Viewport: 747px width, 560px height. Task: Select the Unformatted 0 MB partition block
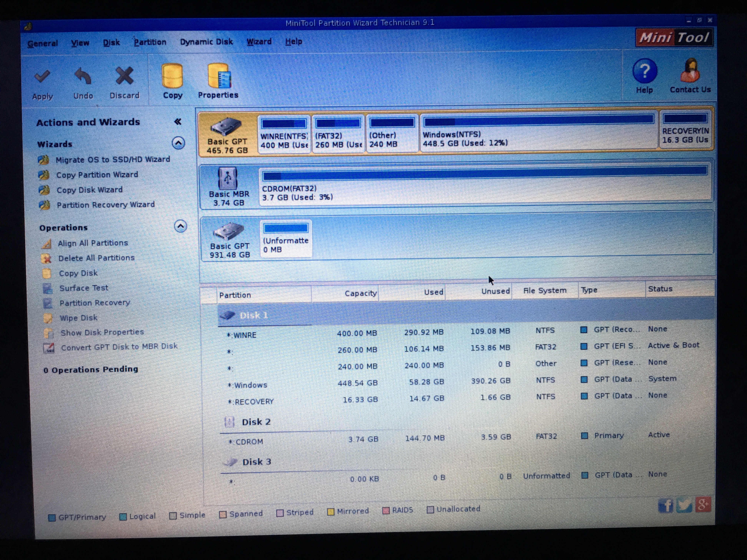point(286,238)
